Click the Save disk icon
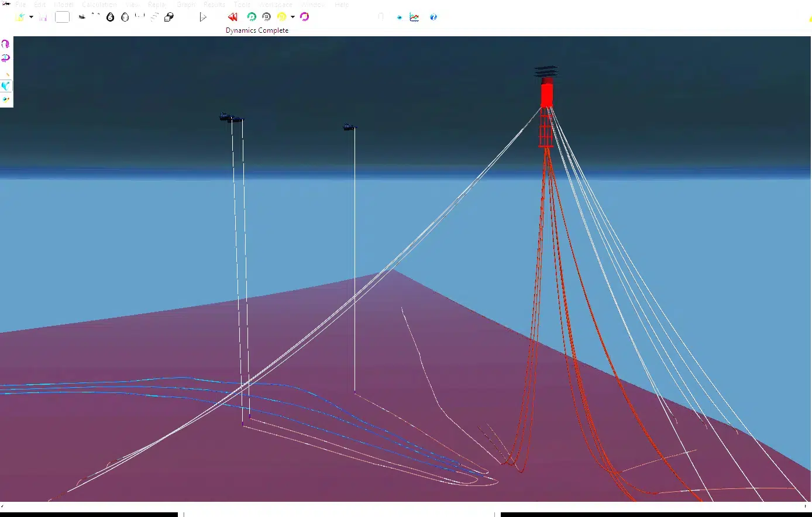 [43, 18]
